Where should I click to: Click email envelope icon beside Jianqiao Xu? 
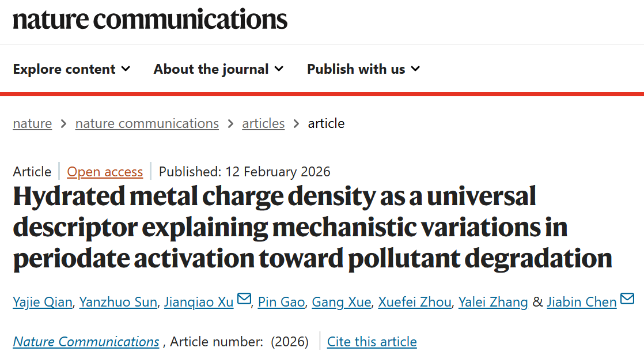pos(244,300)
